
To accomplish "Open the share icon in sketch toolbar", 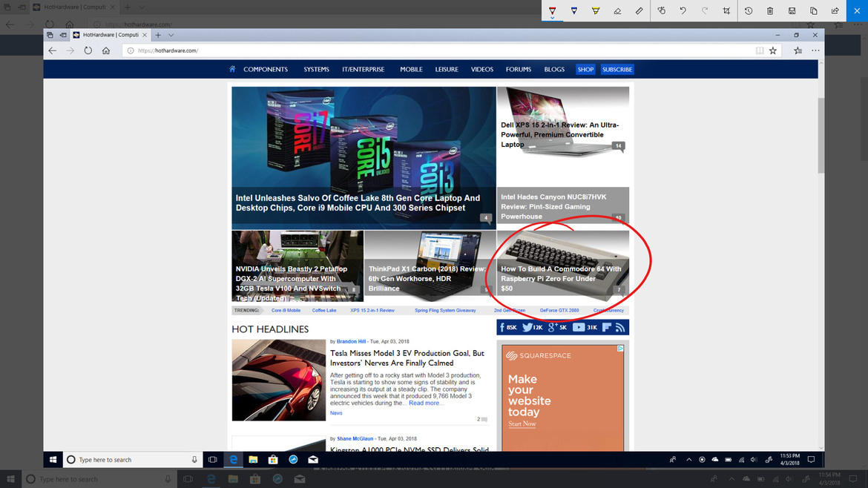I will (x=835, y=10).
